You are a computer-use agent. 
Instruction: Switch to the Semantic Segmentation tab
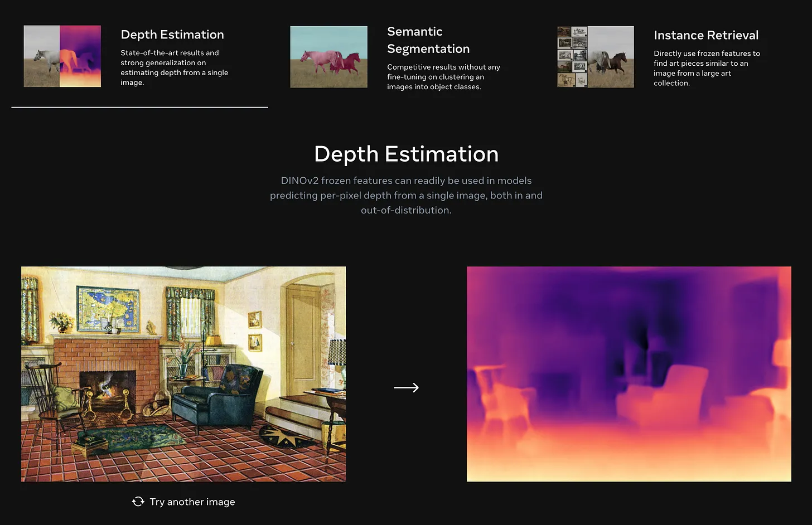click(428, 40)
